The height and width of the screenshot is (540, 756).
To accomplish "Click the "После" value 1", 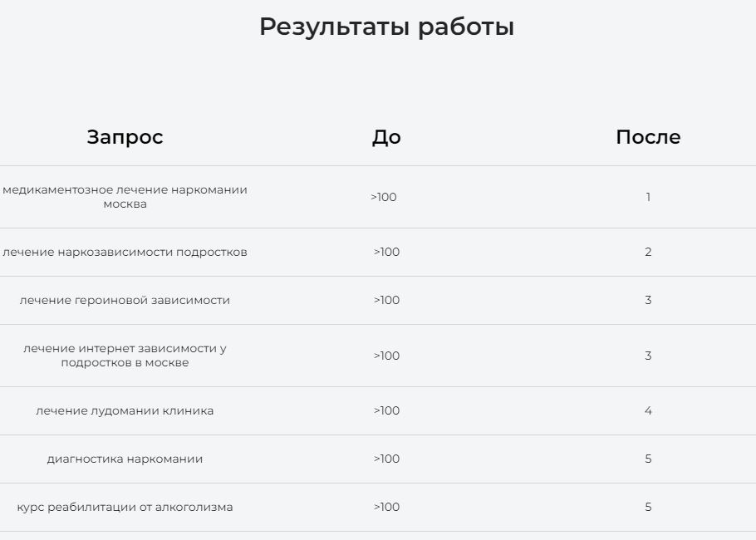I will coord(648,197).
